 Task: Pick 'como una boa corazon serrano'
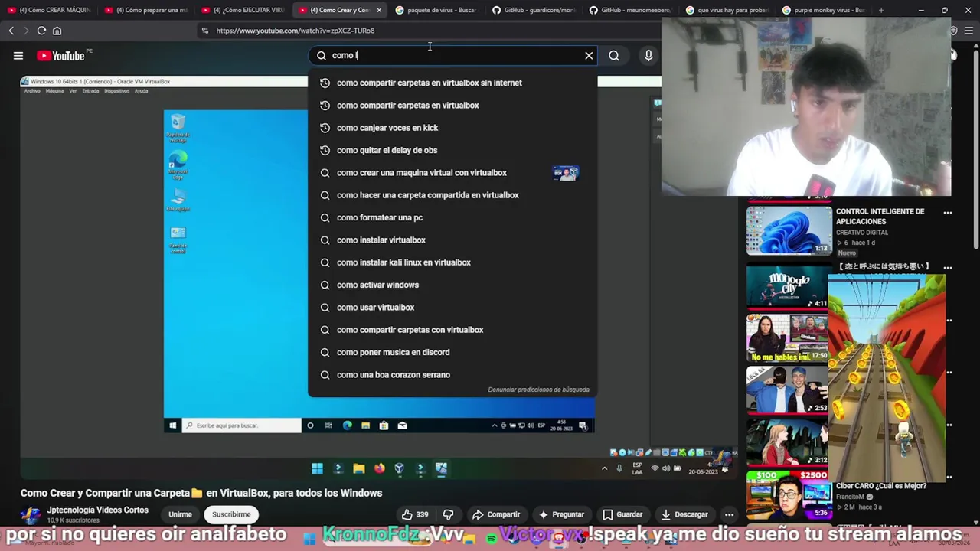pyautogui.click(x=452, y=374)
